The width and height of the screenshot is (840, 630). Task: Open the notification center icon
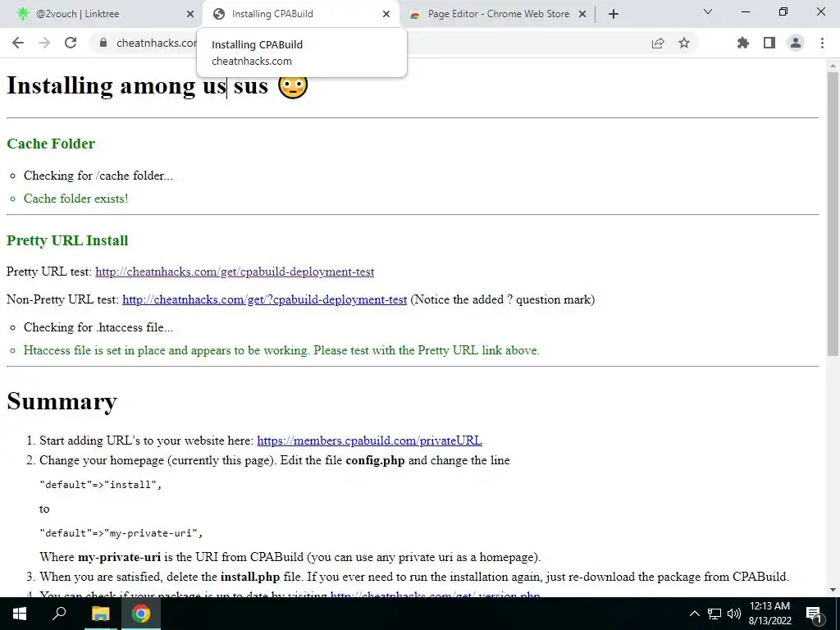[815, 614]
